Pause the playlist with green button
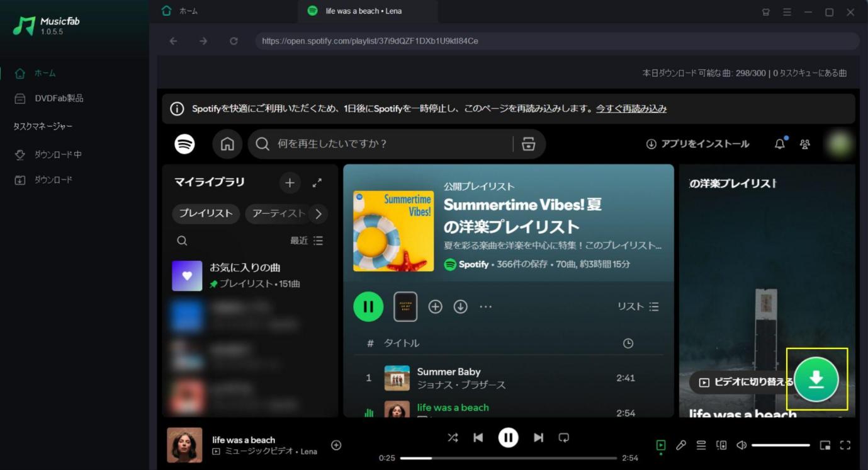This screenshot has width=868, height=470. coord(368,307)
